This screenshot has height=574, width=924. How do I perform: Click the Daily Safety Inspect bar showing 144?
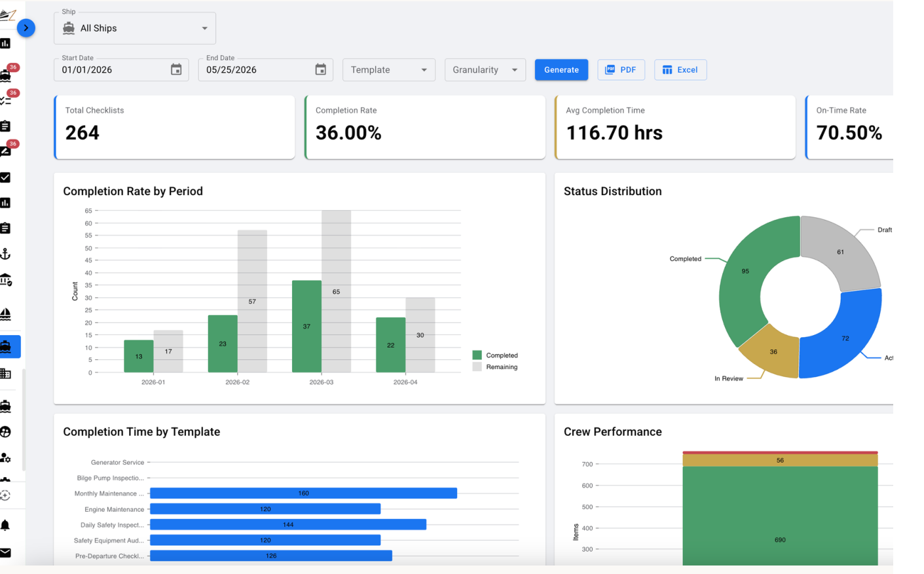[x=288, y=525]
